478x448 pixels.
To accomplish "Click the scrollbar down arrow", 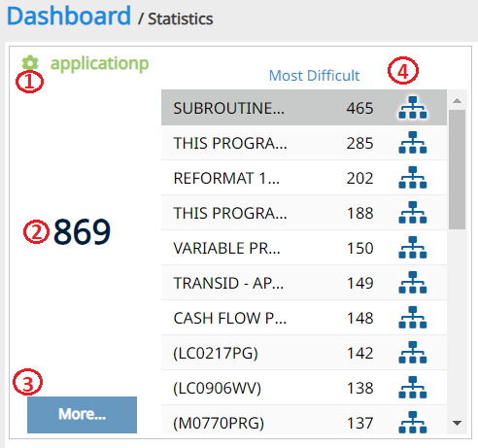I will click(x=457, y=423).
